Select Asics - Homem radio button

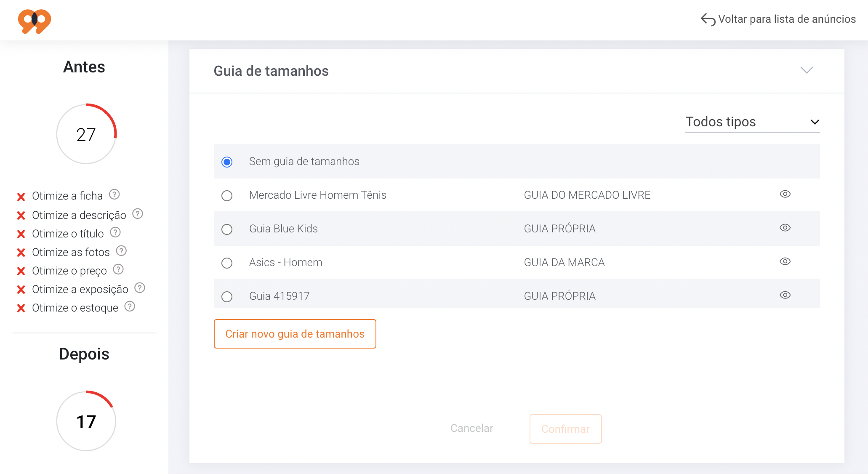click(227, 263)
